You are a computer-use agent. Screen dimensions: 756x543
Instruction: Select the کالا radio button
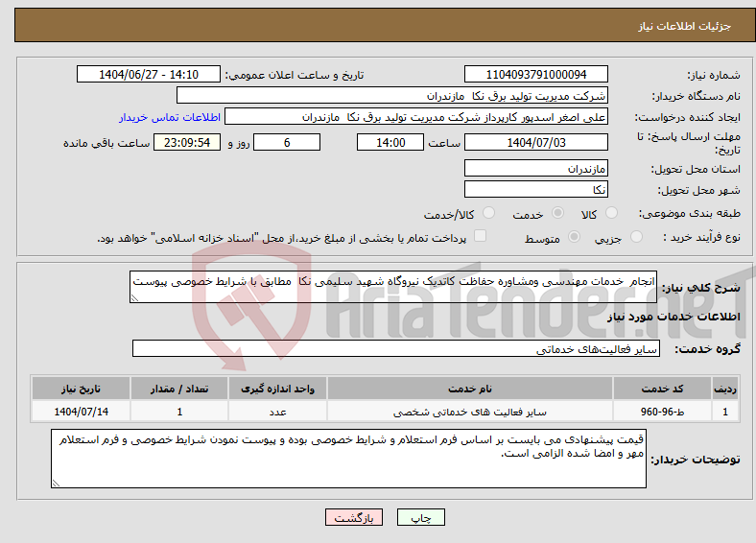coord(611,213)
